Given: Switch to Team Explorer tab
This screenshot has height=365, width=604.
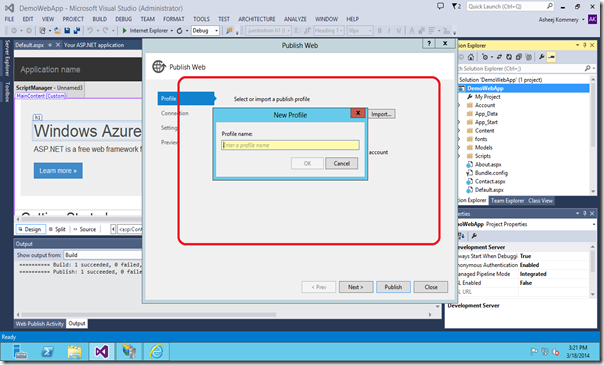Looking at the screenshot, I should (507, 201).
